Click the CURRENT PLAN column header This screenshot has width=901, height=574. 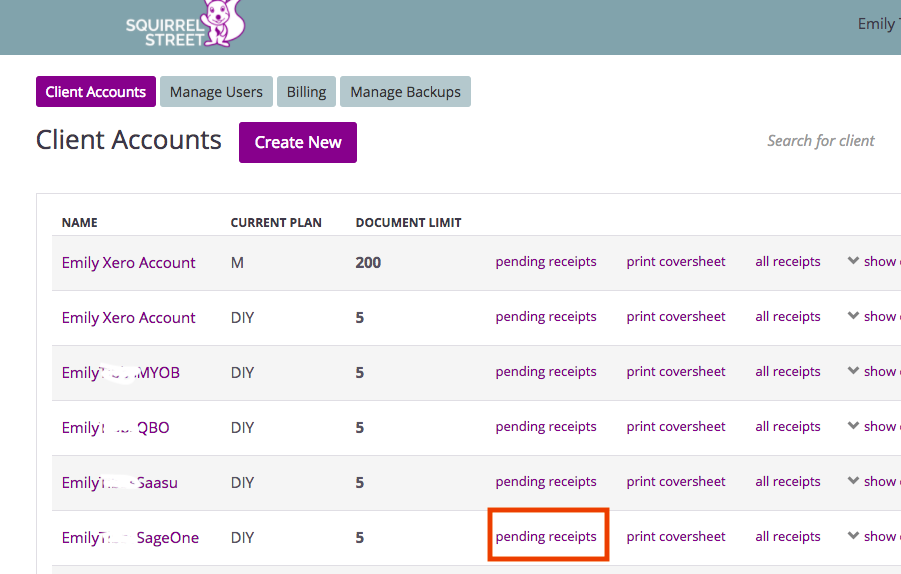pos(276,223)
